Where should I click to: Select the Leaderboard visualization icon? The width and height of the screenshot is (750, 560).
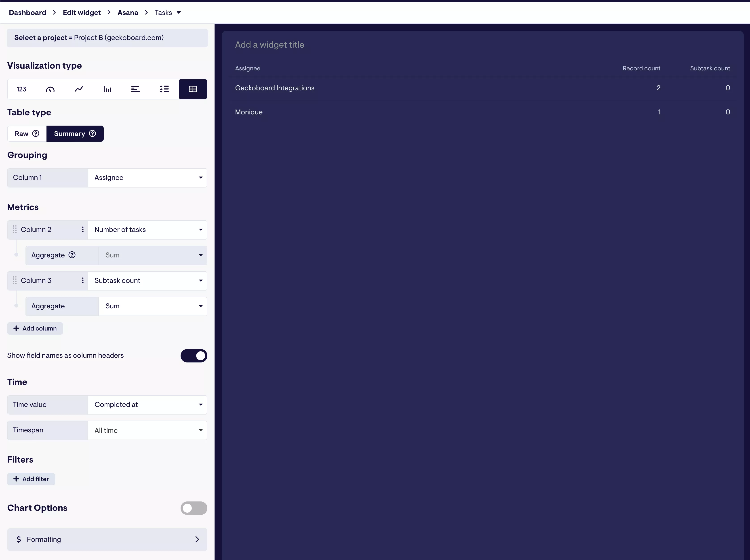(164, 89)
